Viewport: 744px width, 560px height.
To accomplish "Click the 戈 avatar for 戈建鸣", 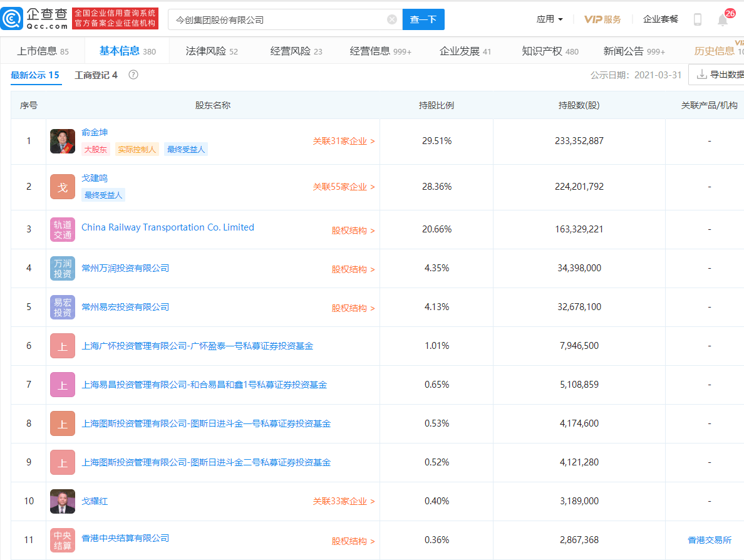I will pos(63,187).
